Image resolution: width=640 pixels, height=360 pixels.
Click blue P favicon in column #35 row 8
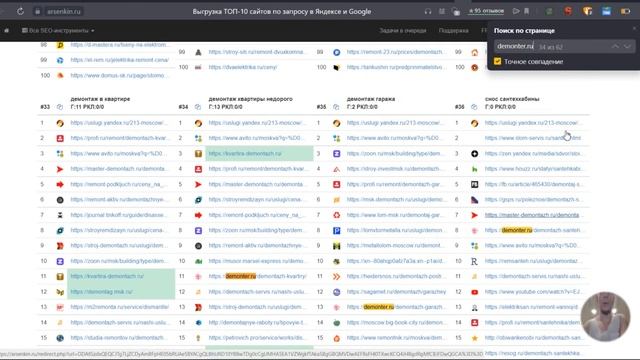click(336, 231)
